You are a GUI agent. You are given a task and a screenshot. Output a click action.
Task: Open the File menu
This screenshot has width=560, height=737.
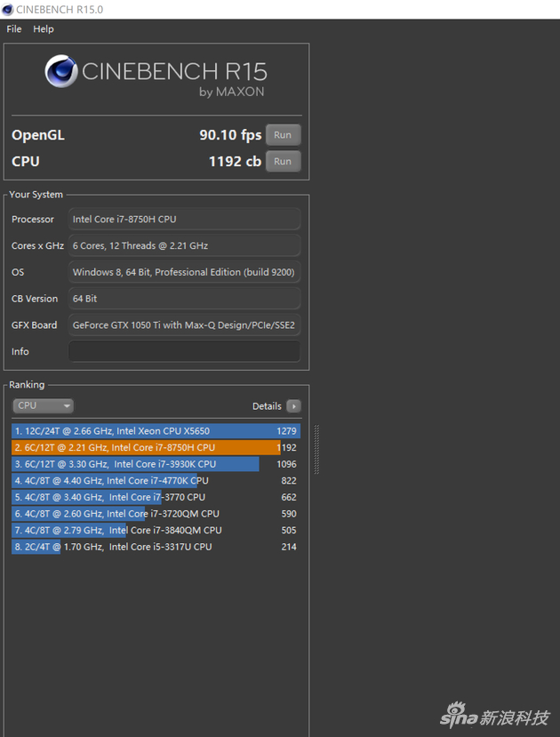[x=13, y=29]
